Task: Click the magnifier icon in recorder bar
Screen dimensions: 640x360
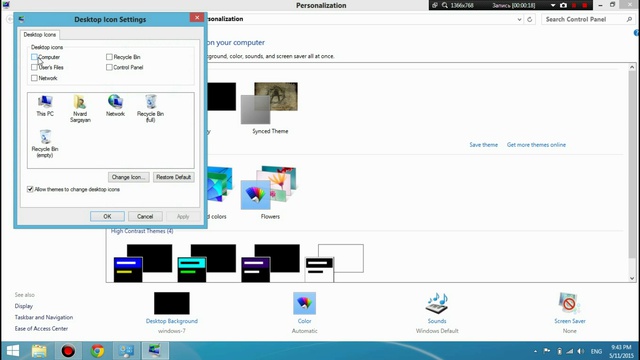Action: click(444, 5)
